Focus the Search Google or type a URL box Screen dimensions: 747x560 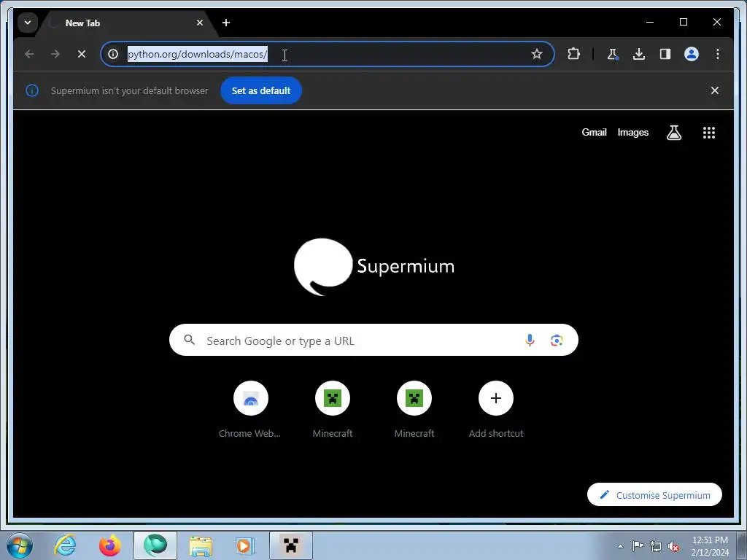(373, 340)
